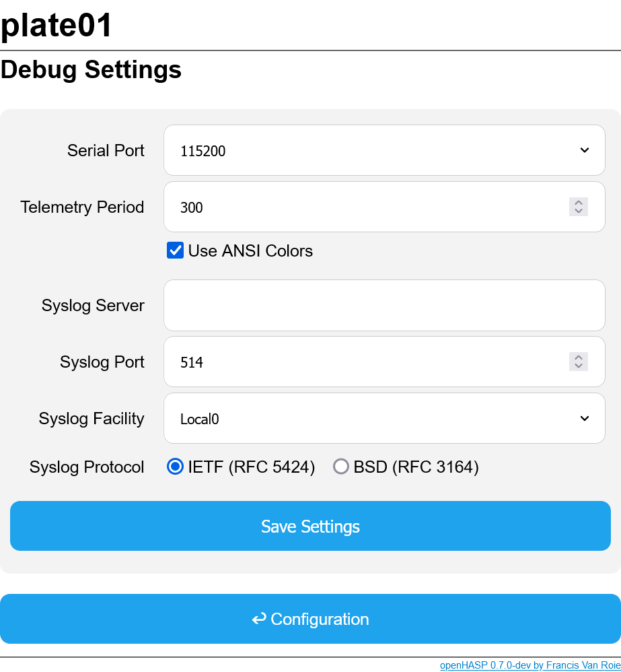Viewport: 621px width, 672px height.
Task: Click the Use ANSI Colors label text
Action: 250,250
